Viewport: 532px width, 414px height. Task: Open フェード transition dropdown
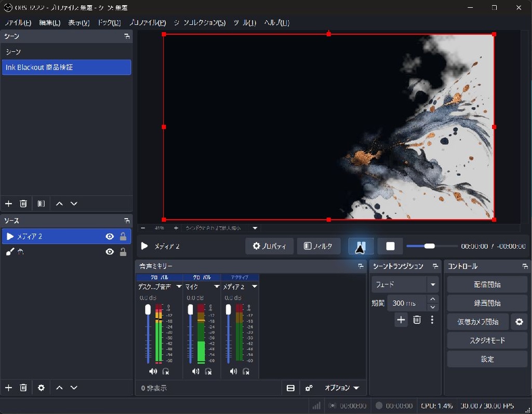tap(433, 285)
